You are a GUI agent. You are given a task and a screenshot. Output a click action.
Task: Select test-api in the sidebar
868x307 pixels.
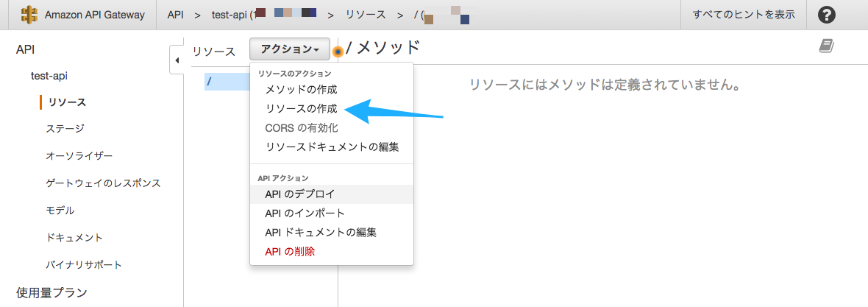(x=49, y=75)
